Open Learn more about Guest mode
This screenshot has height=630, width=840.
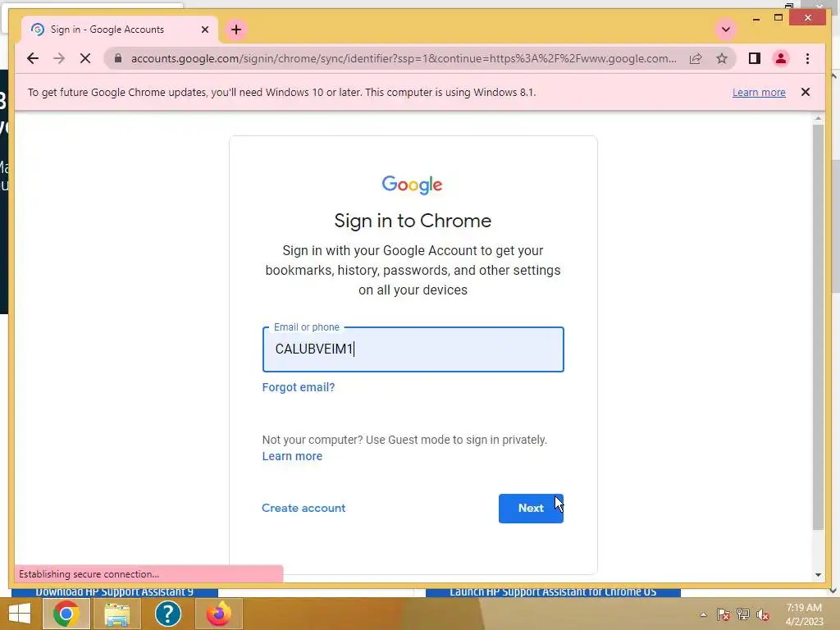point(292,456)
